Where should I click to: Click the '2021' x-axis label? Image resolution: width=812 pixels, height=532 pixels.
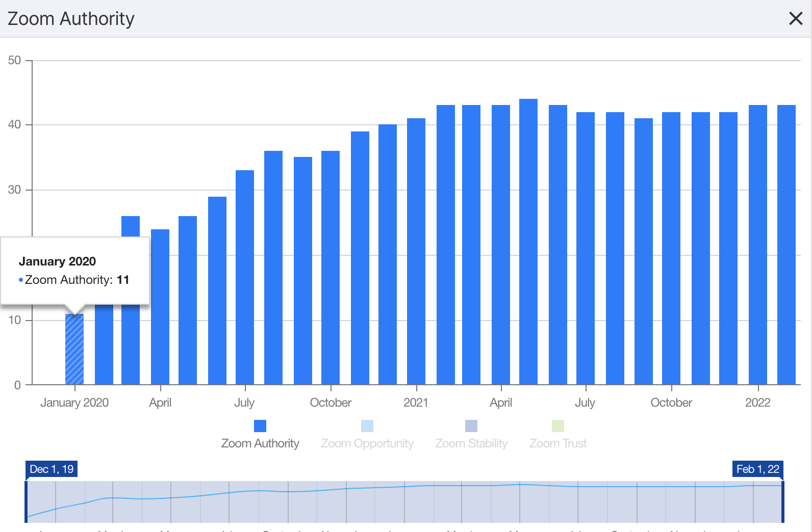tap(416, 403)
